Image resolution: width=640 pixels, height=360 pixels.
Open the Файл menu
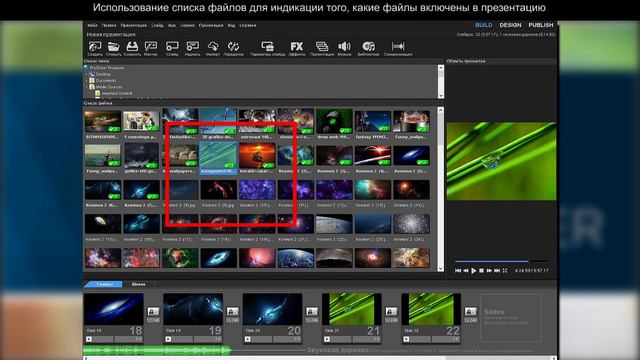[92, 25]
